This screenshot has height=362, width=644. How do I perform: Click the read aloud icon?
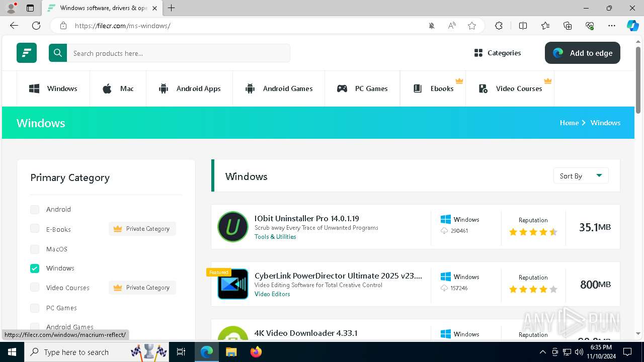point(452,26)
